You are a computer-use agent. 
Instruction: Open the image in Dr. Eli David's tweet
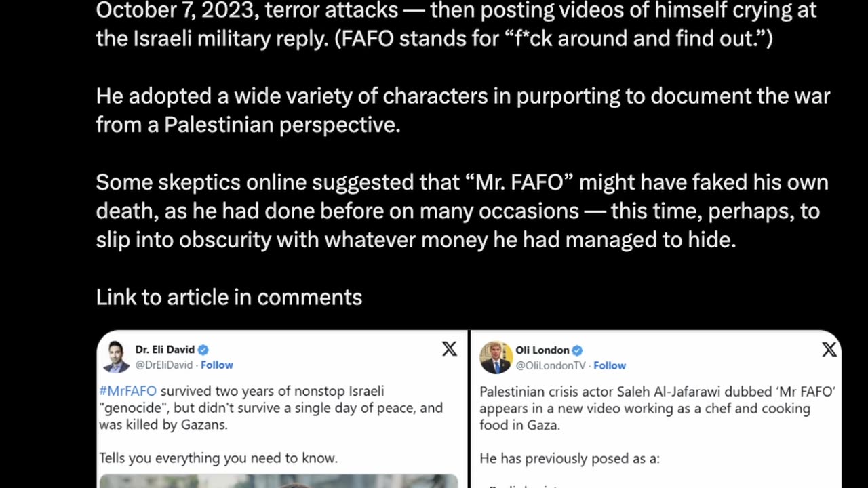[x=279, y=481]
